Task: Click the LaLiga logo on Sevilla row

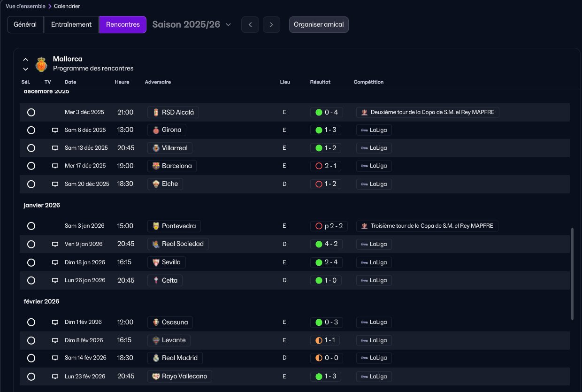Action: click(364, 262)
